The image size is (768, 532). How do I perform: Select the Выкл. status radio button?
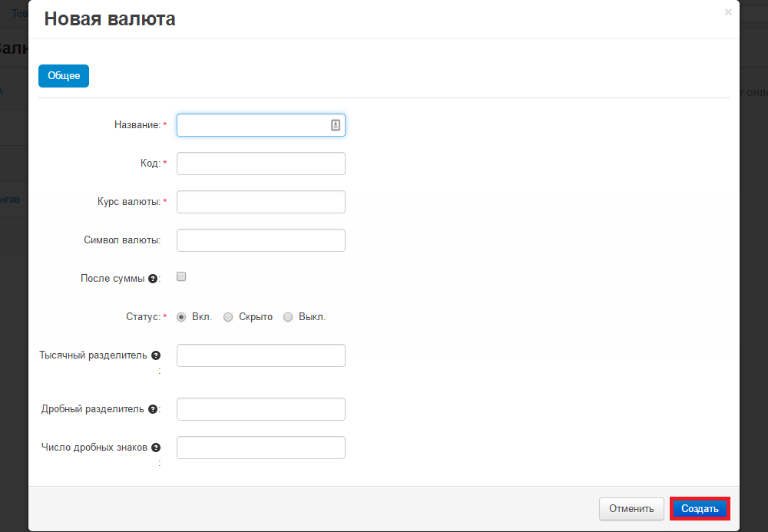click(288, 317)
